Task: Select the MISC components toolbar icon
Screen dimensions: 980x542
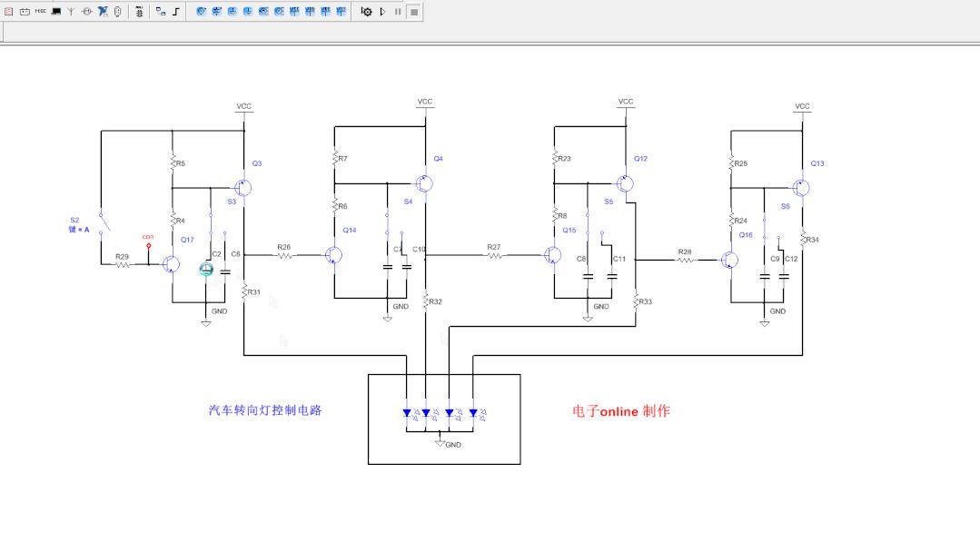Action: pyautogui.click(x=42, y=12)
